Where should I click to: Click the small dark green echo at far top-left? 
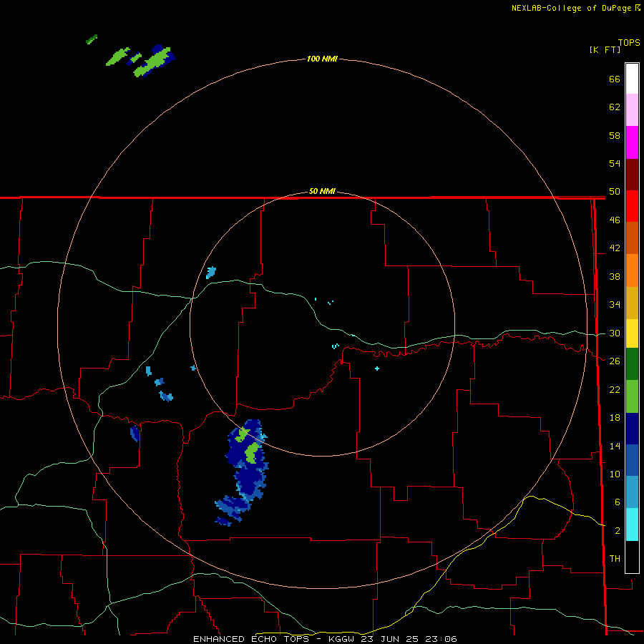91,39
